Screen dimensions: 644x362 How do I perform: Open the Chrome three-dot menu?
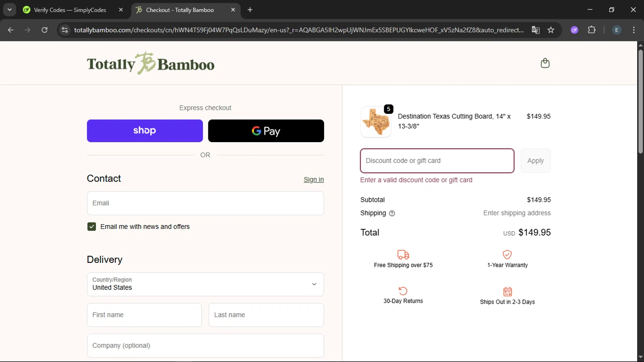[x=634, y=30]
